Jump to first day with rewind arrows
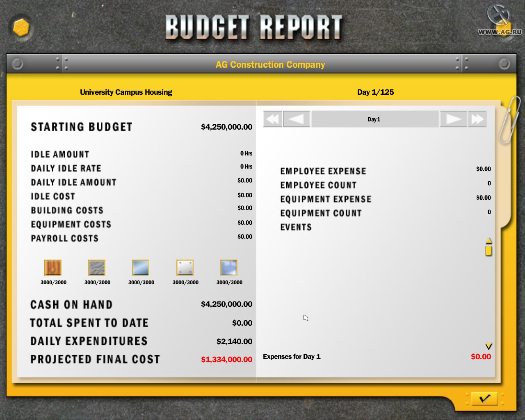The image size is (525, 420). 272,119
